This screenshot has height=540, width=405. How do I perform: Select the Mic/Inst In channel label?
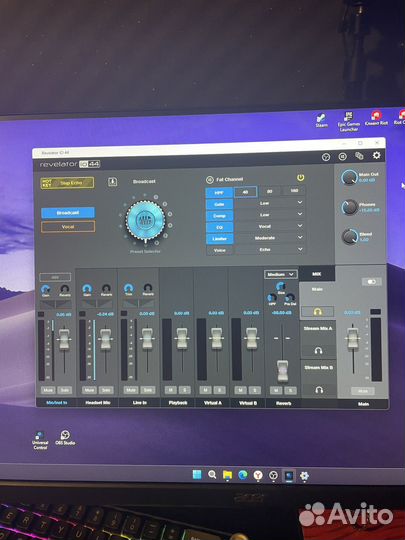coord(56,403)
